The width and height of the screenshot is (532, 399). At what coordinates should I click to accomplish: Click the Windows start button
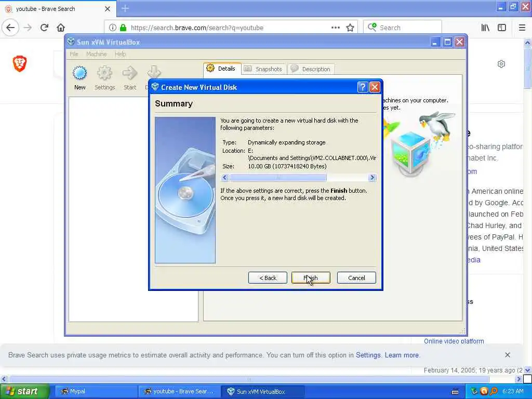[x=24, y=391]
